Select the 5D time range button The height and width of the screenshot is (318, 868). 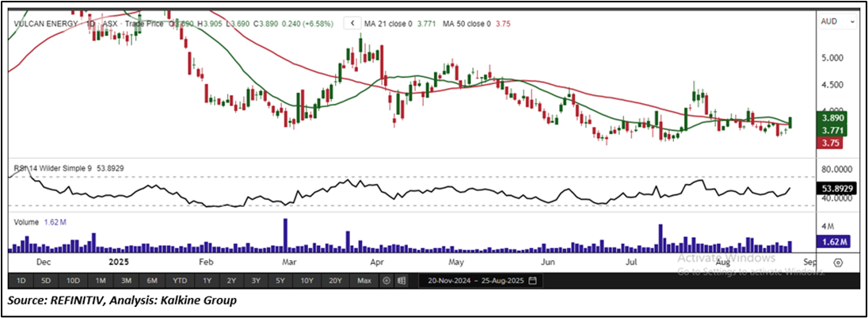pyautogui.click(x=47, y=280)
